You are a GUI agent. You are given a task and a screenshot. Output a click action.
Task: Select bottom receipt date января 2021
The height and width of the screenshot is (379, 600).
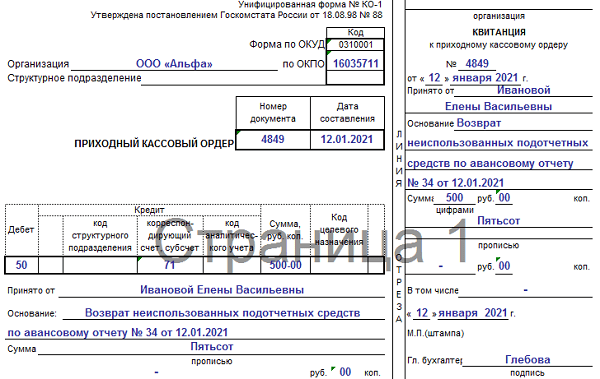coord(473,313)
